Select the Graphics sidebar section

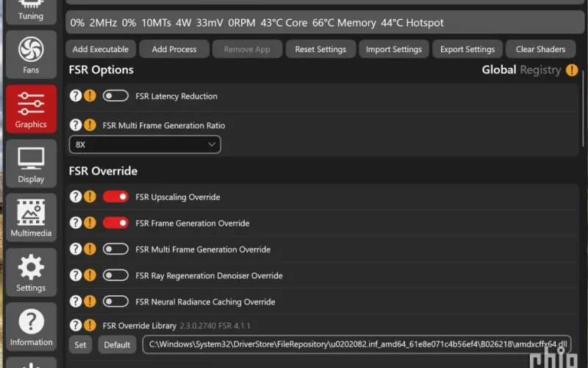click(x=31, y=109)
